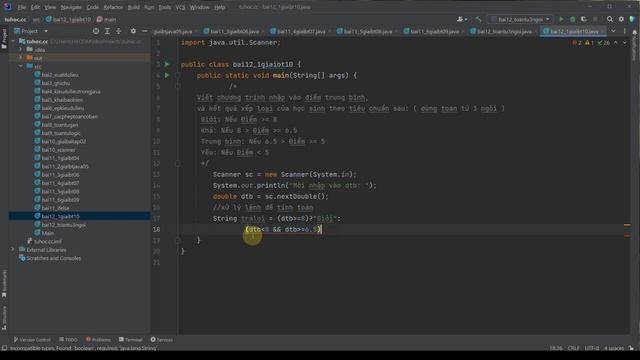Run the current configuration with green play button
The width and height of the screenshot is (640, 360).
click(x=561, y=19)
